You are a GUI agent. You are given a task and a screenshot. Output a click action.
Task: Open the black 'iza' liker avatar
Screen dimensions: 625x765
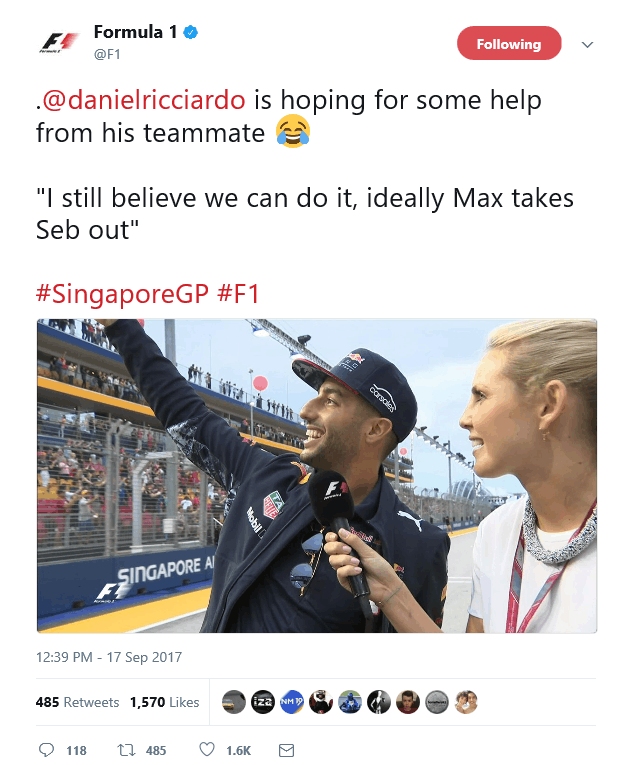click(x=262, y=702)
